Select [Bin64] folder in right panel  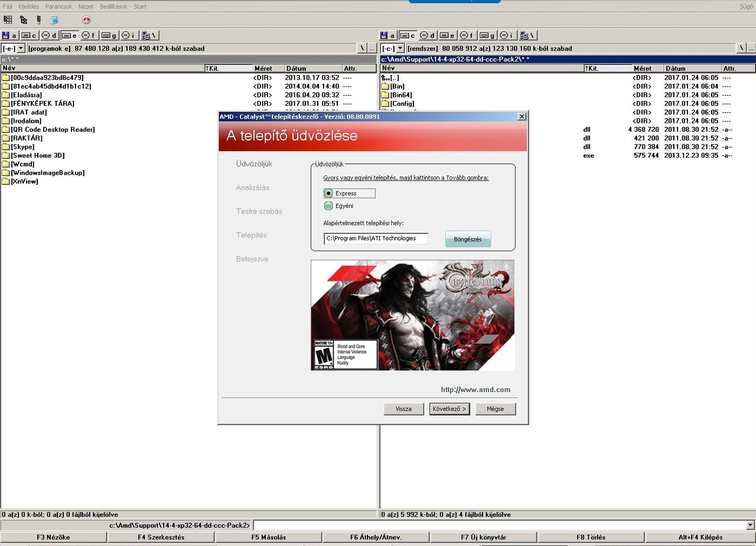(568, 95)
